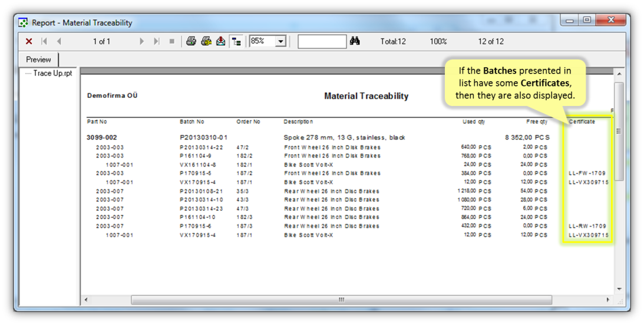Jump to the last report page
Screen dimensions: 644x325
pos(157,41)
